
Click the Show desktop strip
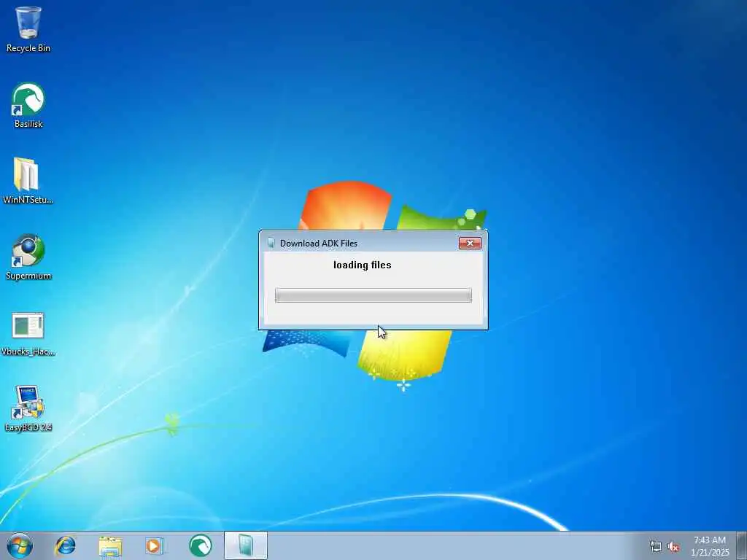pos(741,545)
